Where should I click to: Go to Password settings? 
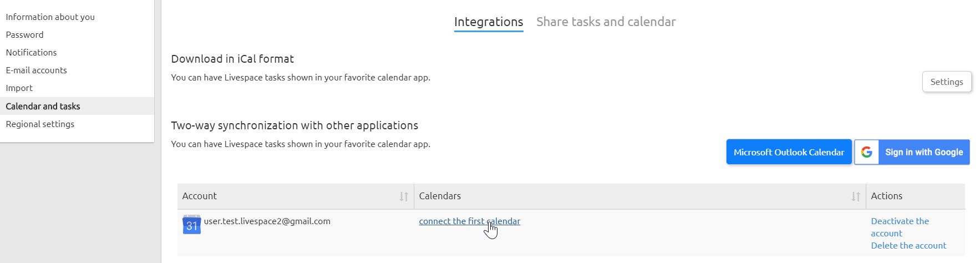[24, 34]
